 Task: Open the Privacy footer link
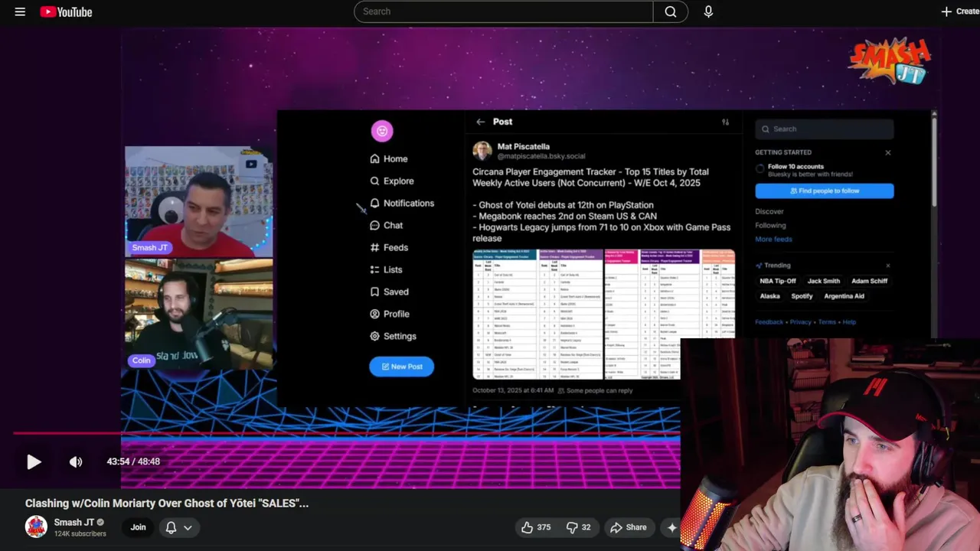800,322
